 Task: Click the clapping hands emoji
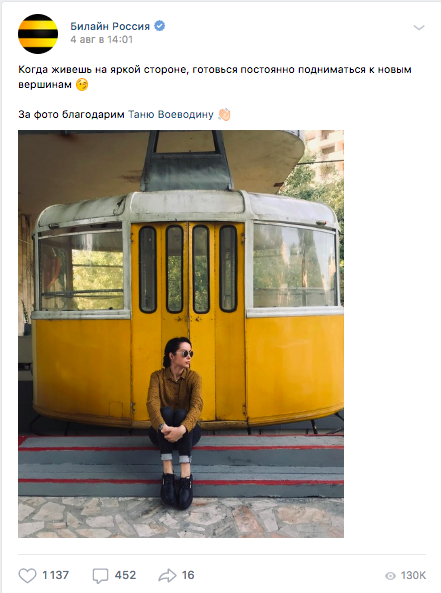tap(224, 114)
